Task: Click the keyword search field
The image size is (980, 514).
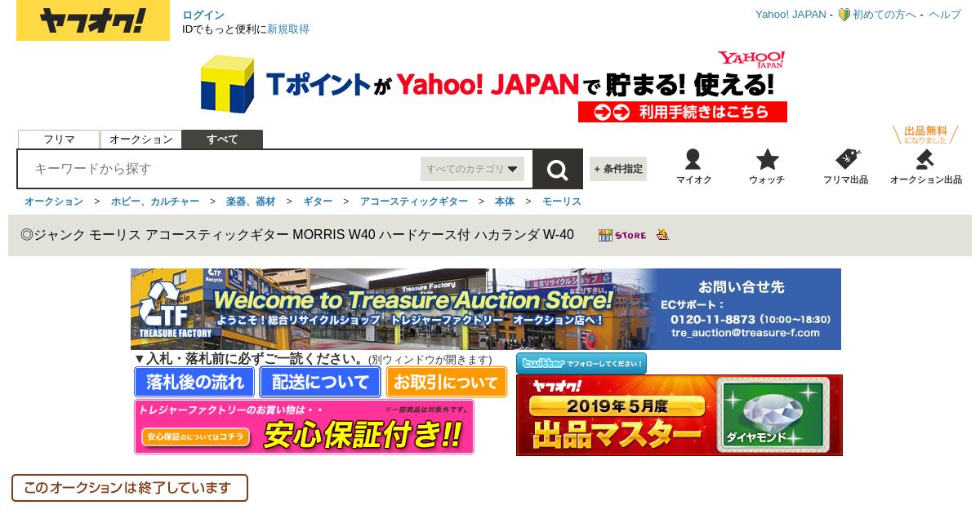Action: [x=219, y=169]
